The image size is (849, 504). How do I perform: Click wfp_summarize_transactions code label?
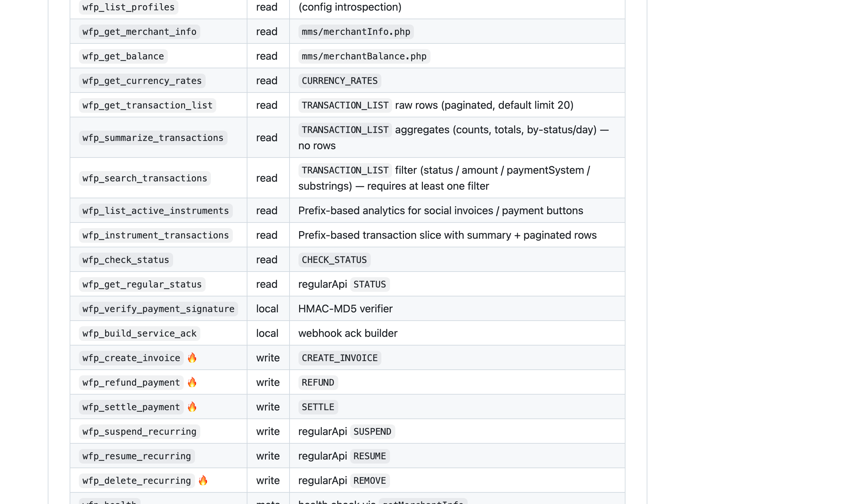153,138
